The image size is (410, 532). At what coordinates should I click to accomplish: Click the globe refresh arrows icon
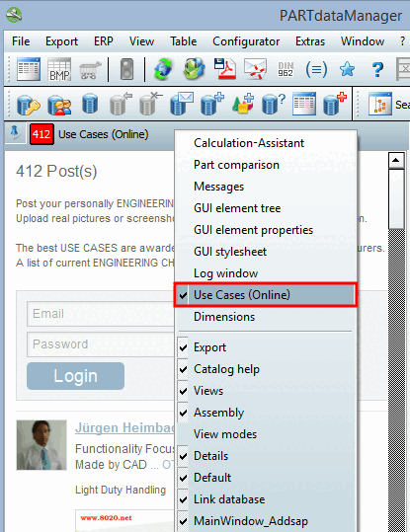163,69
